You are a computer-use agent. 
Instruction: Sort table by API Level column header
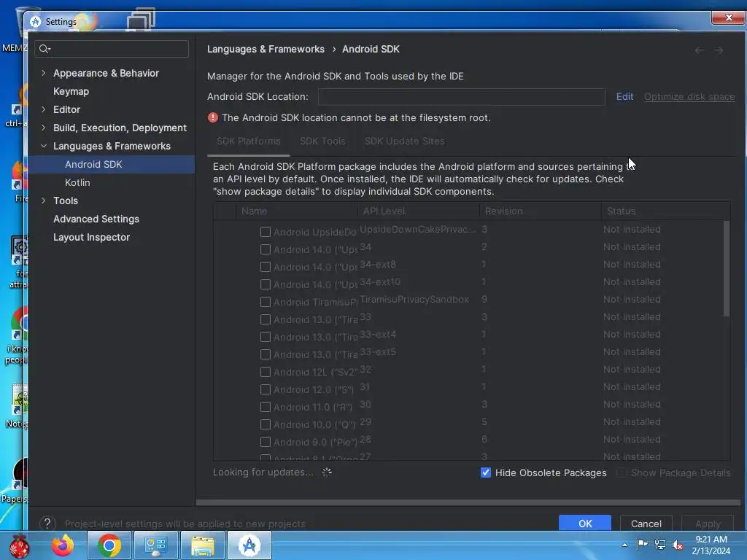(x=419, y=211)
